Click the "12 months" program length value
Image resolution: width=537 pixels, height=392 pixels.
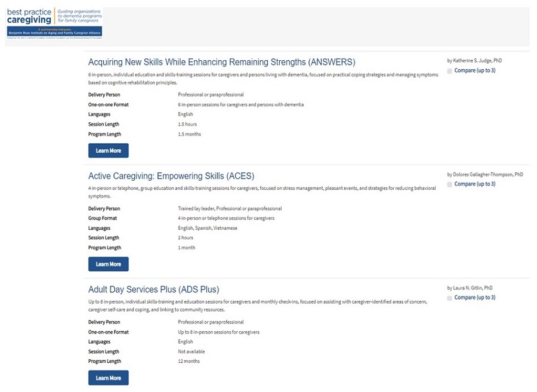pos(189,361)
